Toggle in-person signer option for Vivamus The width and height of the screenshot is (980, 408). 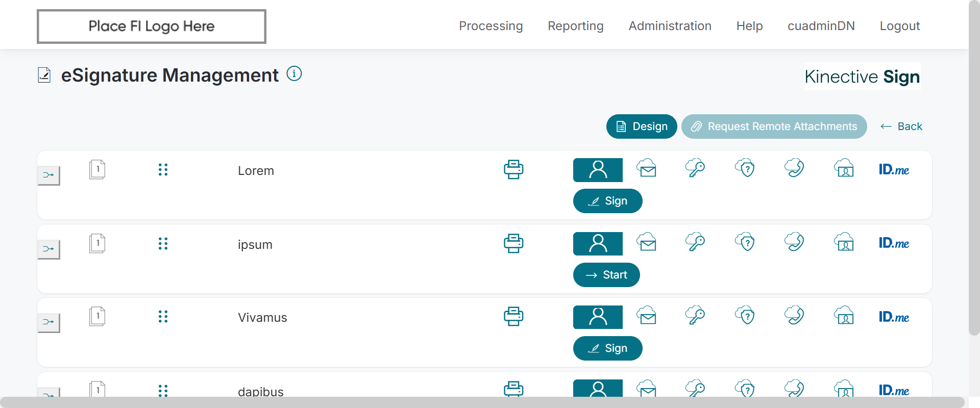point(598,317)
